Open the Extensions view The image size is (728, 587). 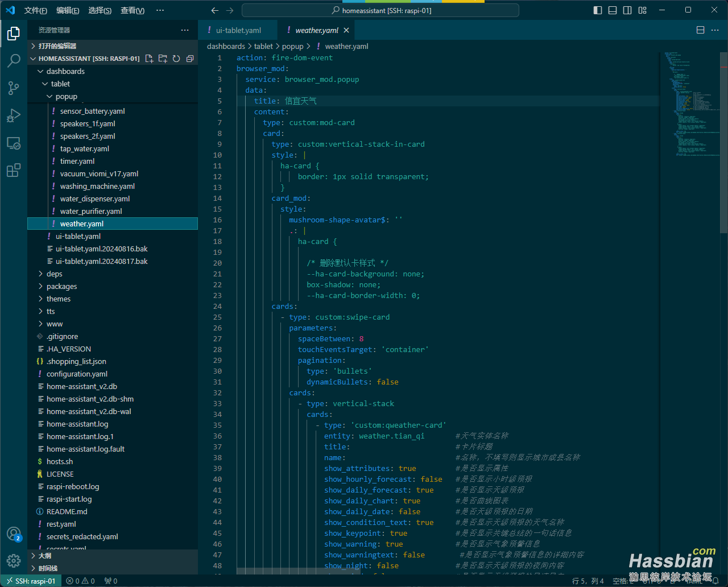click(x=14, y=170)
